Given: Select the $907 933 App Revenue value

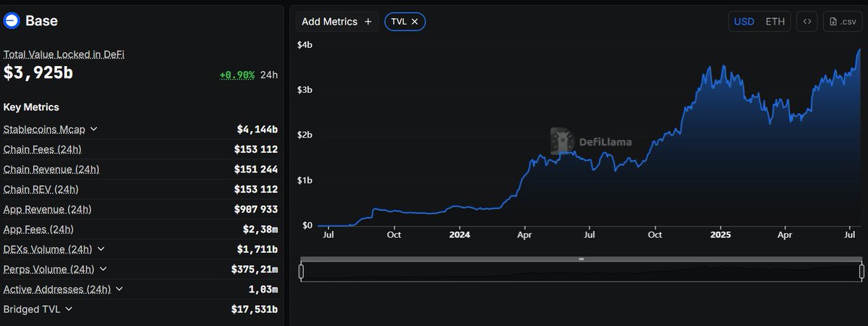Looking at the screenshot, I should pos(256,209).
